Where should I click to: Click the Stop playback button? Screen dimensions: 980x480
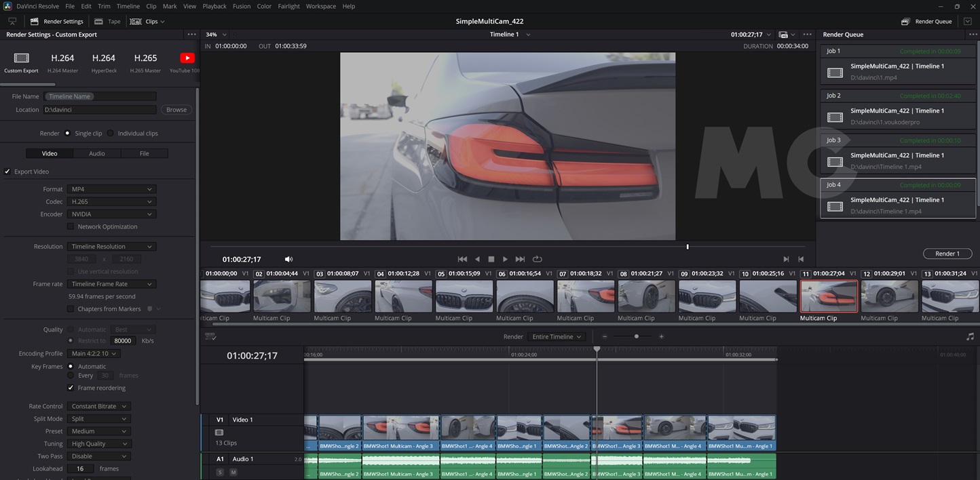pos(491,259)
